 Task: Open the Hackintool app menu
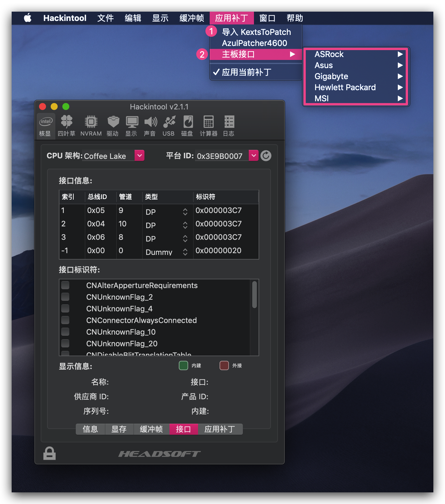coord(65,18)
